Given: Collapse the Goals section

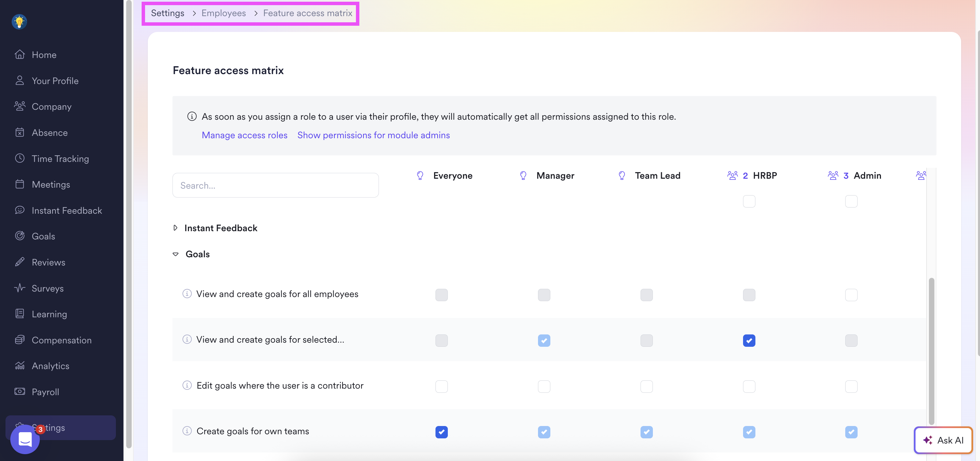Looking at the screenshot, I should pos(175,254).
